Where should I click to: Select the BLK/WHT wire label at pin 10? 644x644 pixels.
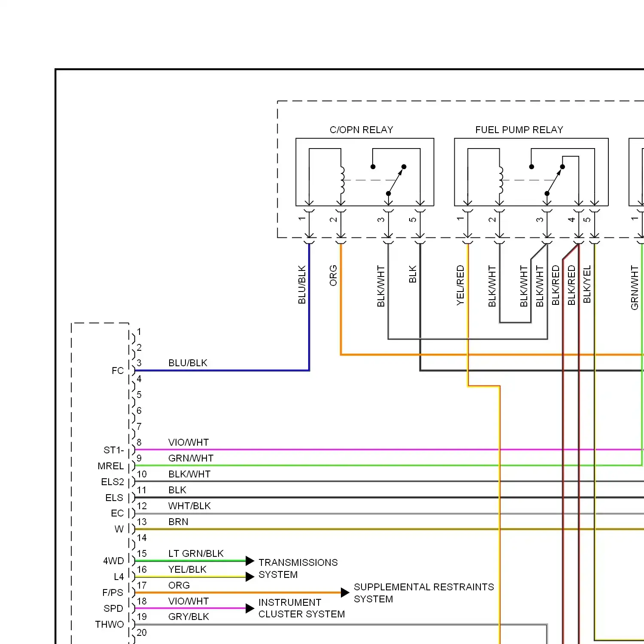189,474
